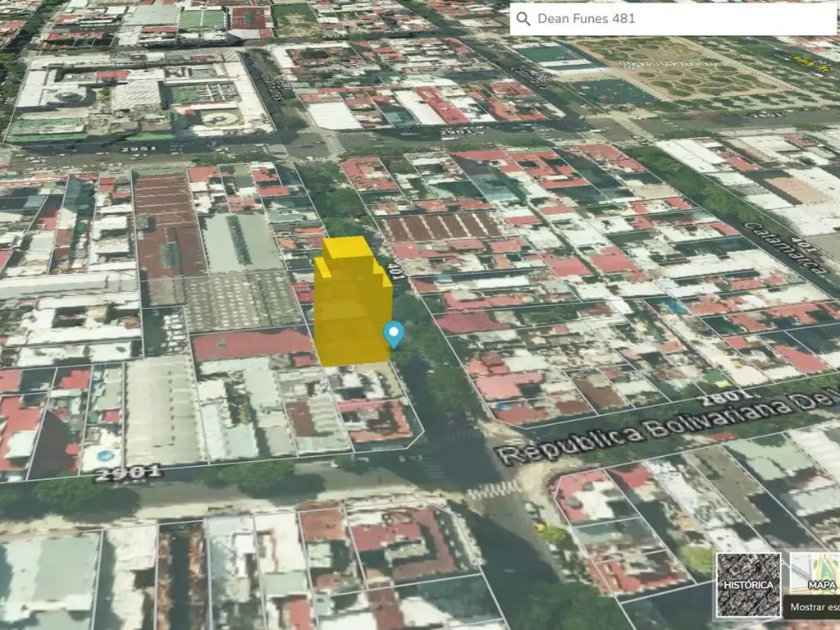
Task: Click the white striped pedestrian crosswalk
Action: coord(493,491)
